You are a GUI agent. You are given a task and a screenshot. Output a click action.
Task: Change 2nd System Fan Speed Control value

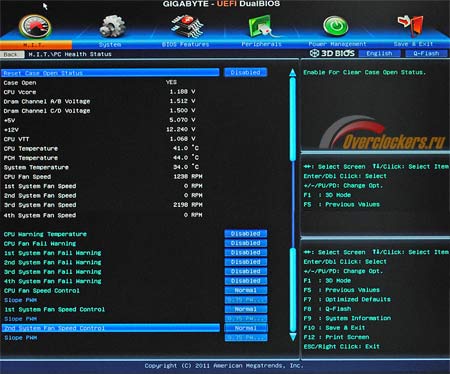coord(245,328)
